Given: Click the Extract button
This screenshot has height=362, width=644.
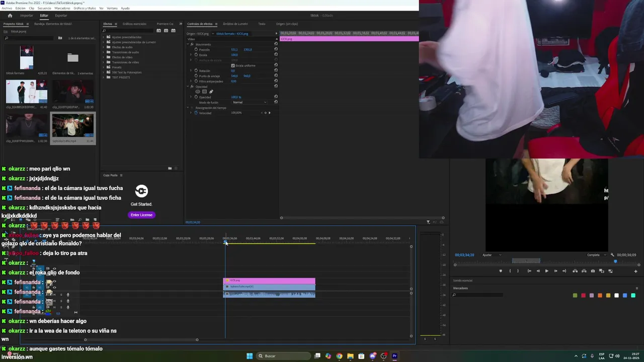Looking at the screenshot, I should 584,271.
